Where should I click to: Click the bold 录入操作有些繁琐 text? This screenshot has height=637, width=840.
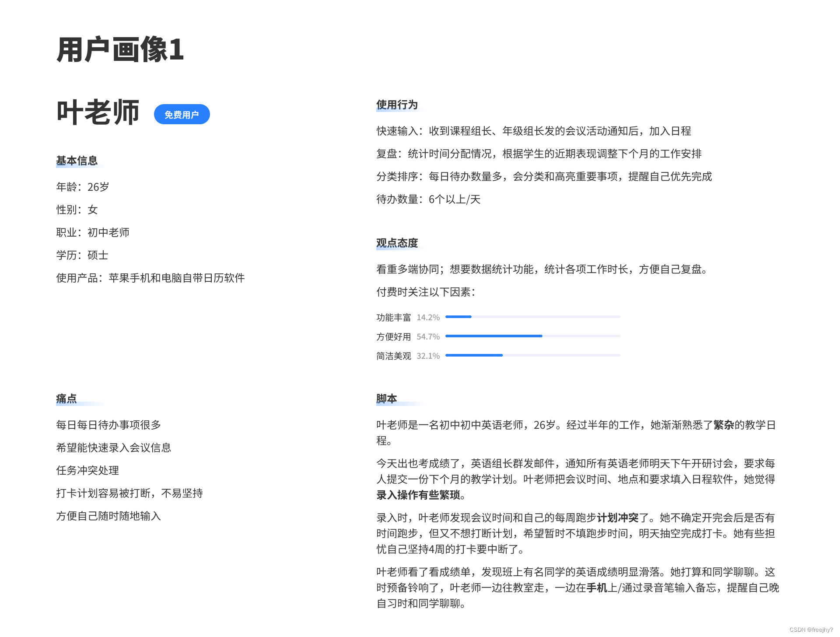(418, 495)
